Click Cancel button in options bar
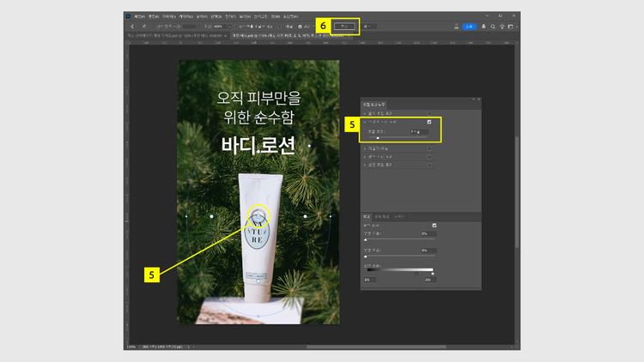The image size is (644, 362). point(368,27)
